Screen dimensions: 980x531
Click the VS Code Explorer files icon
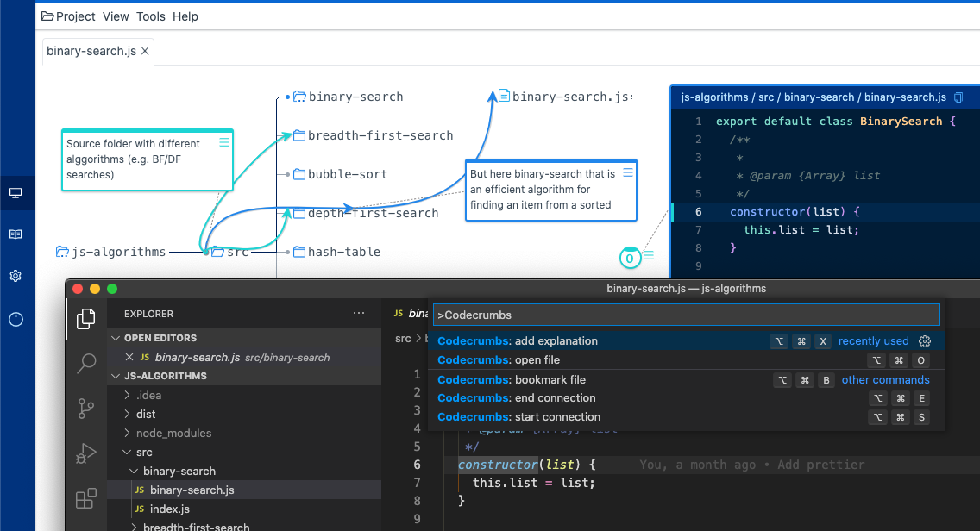point(86,318)
